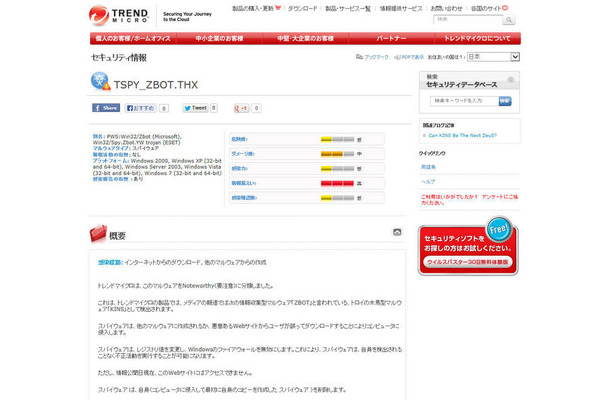Click the 情報提供サービス top link
The image size is (610, 400).
click(x=401, y=8)
